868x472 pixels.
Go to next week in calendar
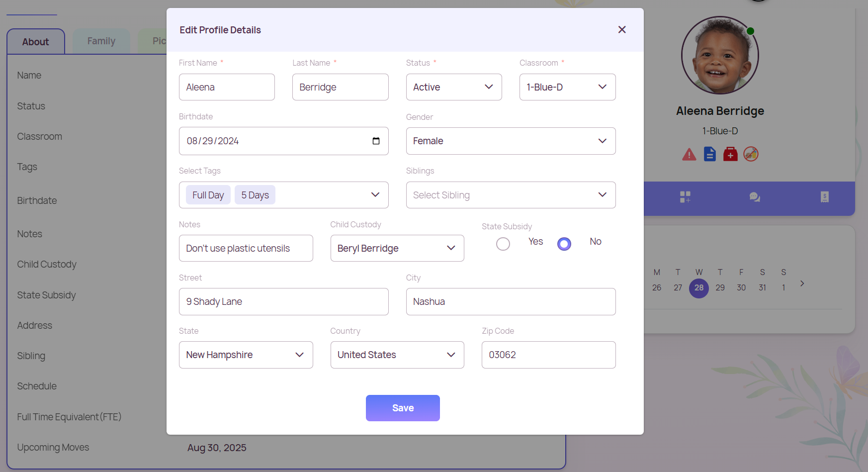click(x=802, y=283)
